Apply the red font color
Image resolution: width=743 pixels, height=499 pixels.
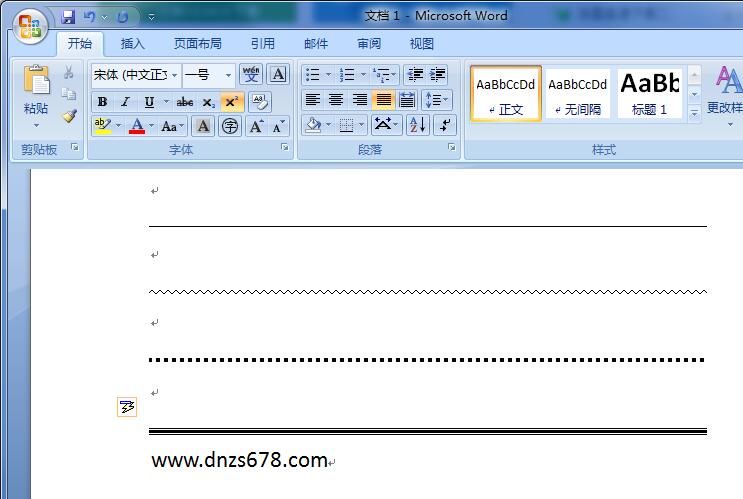point(137,126)
